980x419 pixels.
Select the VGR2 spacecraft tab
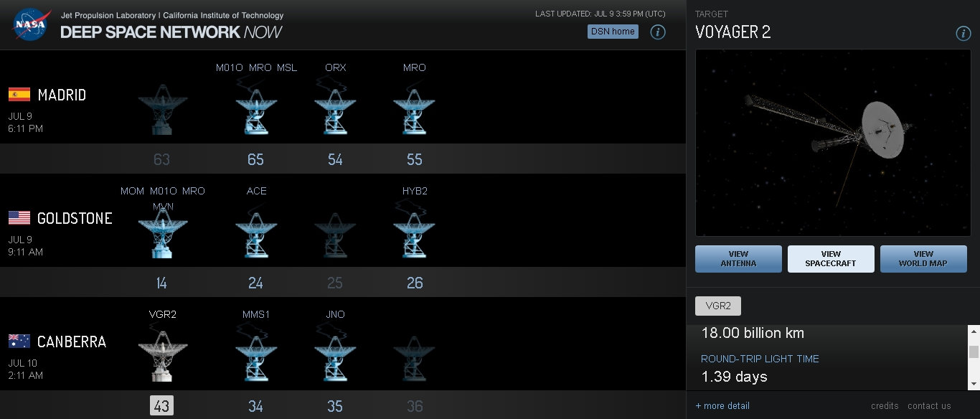(718, 306)
